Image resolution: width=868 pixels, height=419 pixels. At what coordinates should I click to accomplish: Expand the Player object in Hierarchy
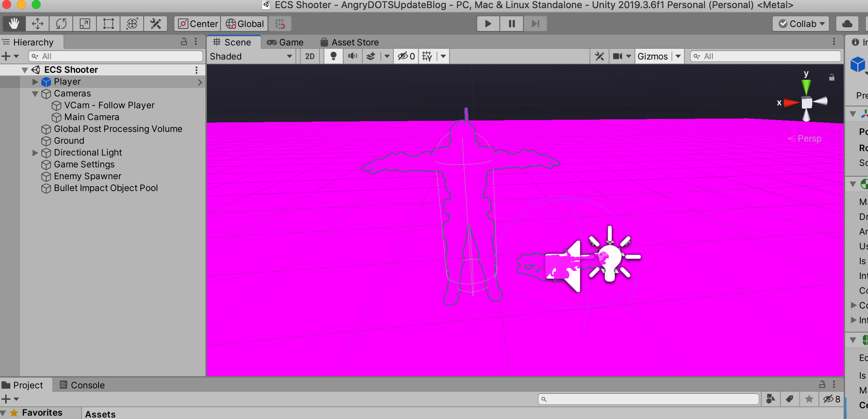(35, 82)
